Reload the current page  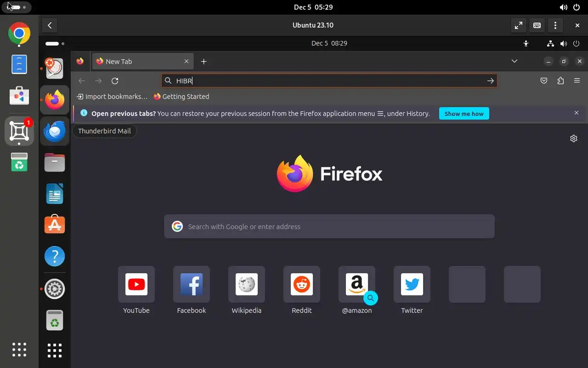[115, 81]
